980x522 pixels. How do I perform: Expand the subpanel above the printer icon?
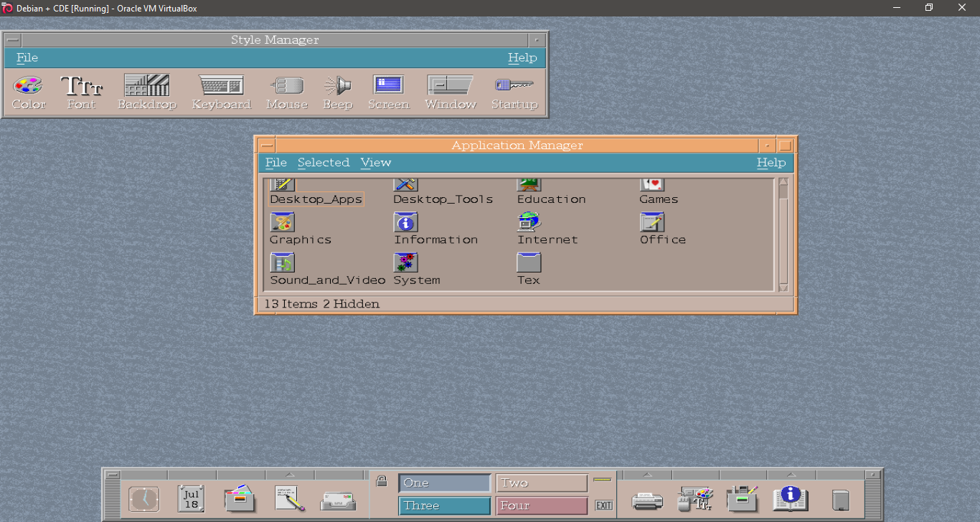click(x=647, y=474)
